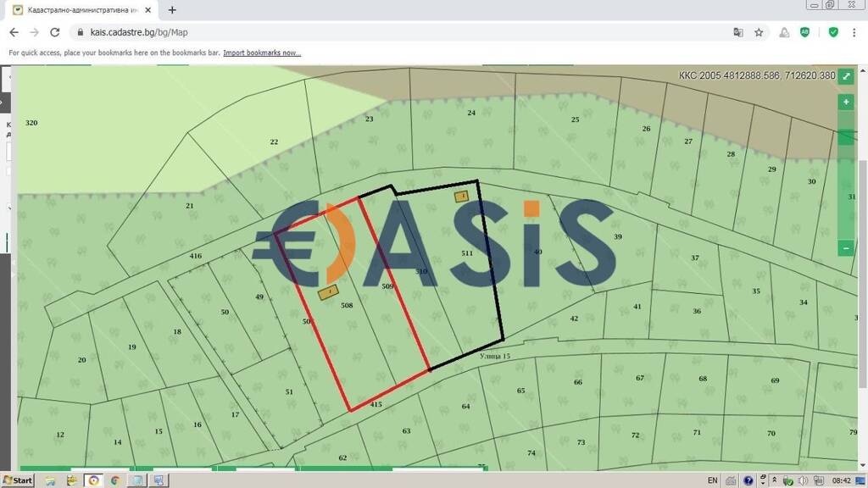Select the Кадастрално-административна tab
The image size is (868, 488).
(x=81, y=10)
